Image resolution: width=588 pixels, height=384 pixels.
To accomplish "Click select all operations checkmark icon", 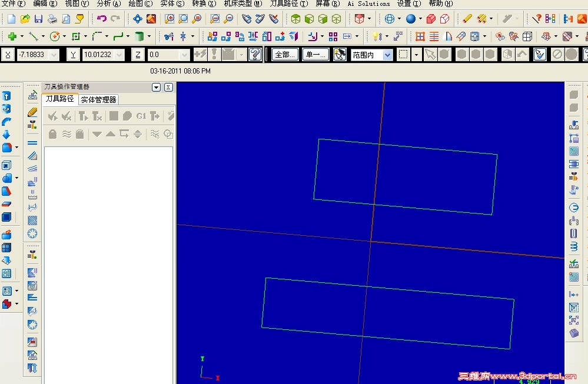I will [52, 116].
